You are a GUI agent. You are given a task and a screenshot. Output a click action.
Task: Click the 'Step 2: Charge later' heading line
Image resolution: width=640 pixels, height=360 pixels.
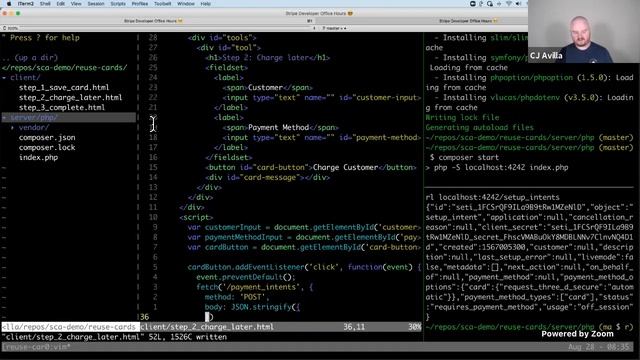pos(268,58)
